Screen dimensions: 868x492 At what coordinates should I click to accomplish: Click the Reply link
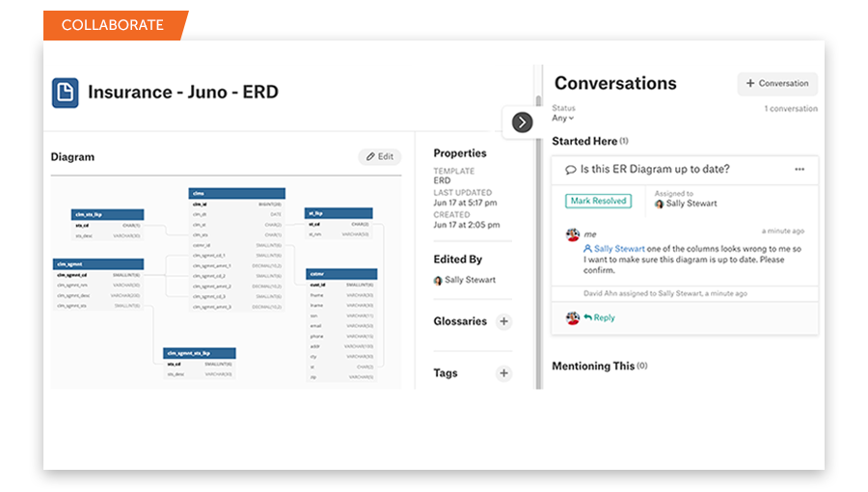[x=600, y=317]
